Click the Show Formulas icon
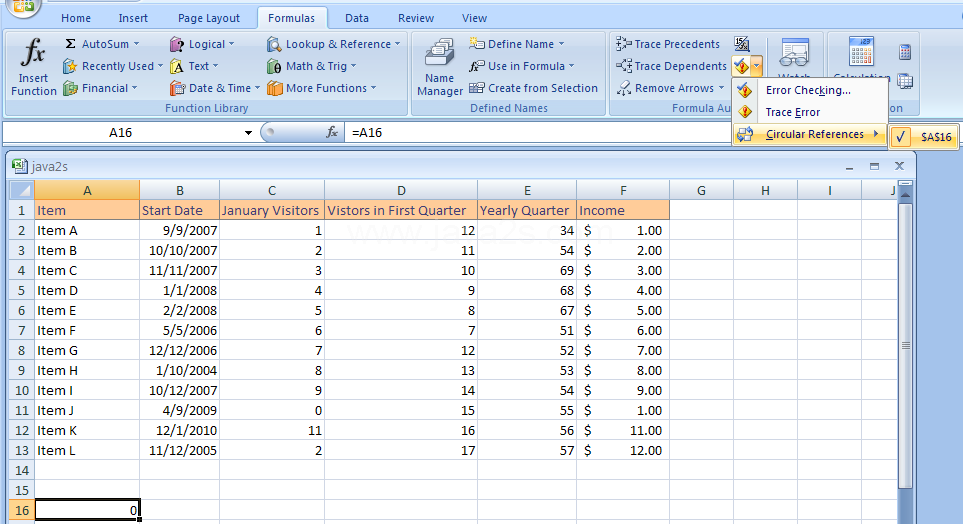 pos(742,44)
